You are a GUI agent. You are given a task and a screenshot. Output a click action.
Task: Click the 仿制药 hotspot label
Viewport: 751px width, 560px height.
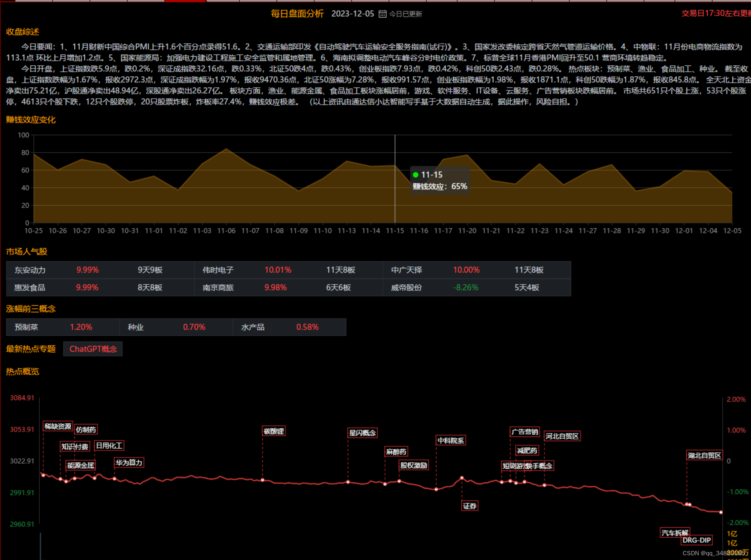click(x=86, y=430)
